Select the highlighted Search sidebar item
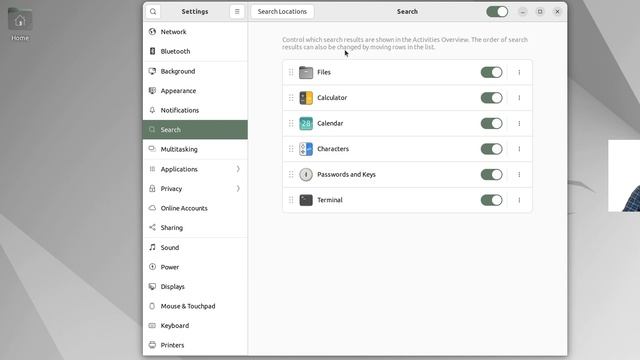 pos(195,130)
